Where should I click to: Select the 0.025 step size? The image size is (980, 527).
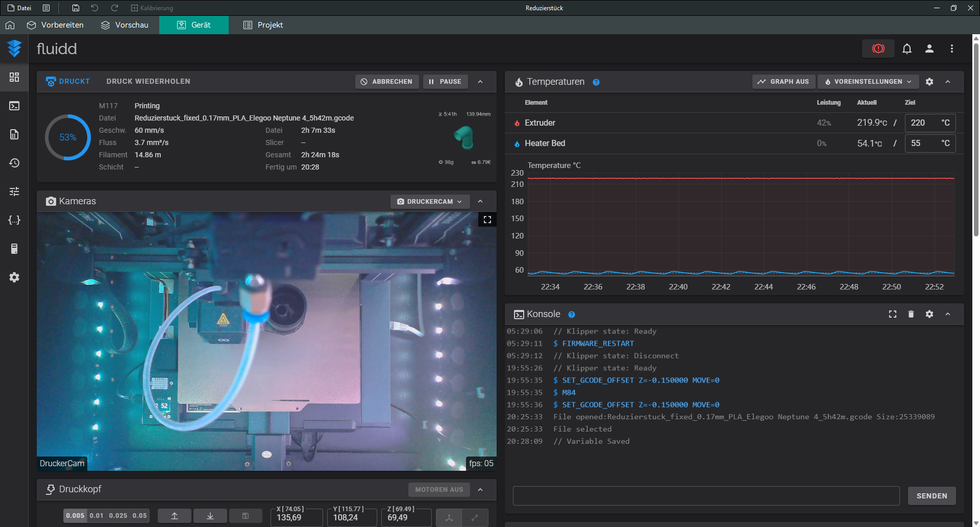point(118,516)
